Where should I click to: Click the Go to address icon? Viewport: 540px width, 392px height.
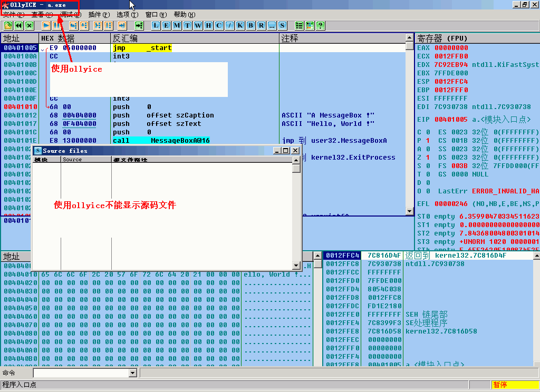point(139,25)
